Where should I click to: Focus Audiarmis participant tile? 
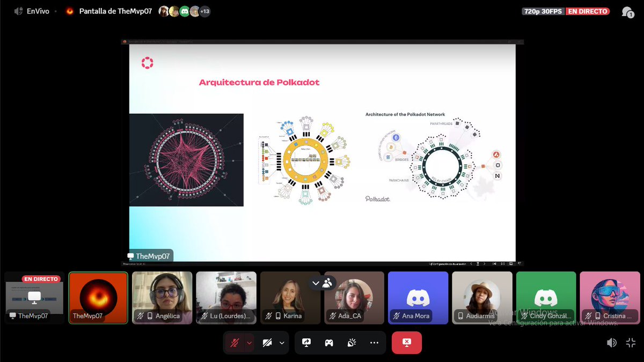click(x=482, y=298)
